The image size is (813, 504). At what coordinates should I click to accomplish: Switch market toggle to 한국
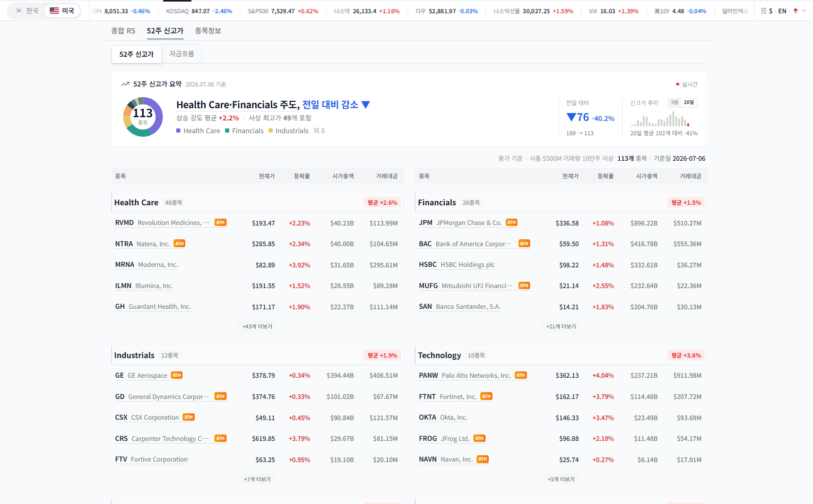click(x=27, y=11)
